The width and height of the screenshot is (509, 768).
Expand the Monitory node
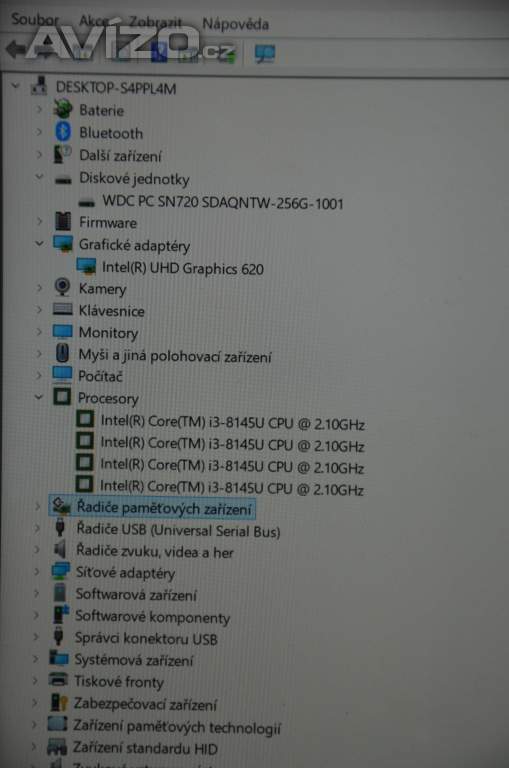point(39,332)
